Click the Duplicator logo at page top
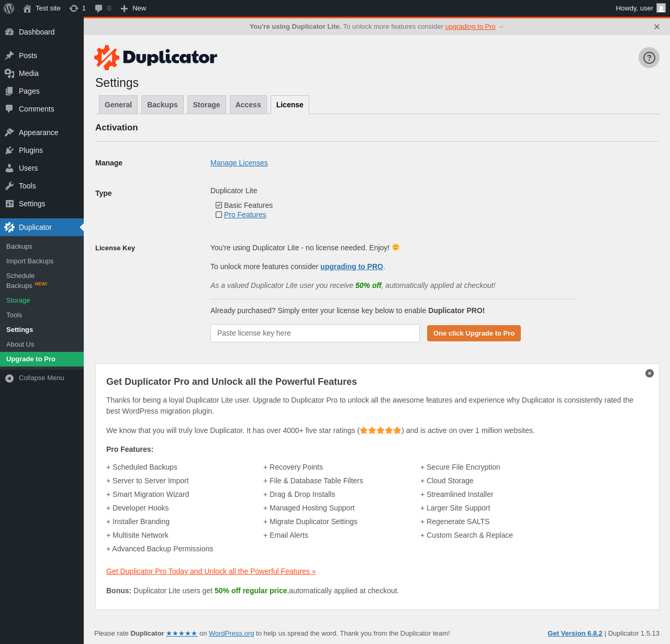Screen dimensions: 670x644 [x=155, y=58]
